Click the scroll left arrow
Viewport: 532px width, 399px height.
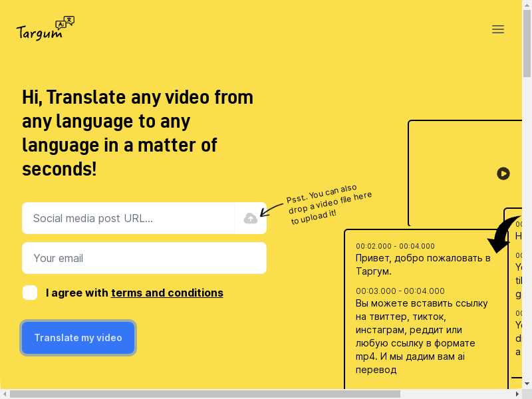(x=5, y=394)
